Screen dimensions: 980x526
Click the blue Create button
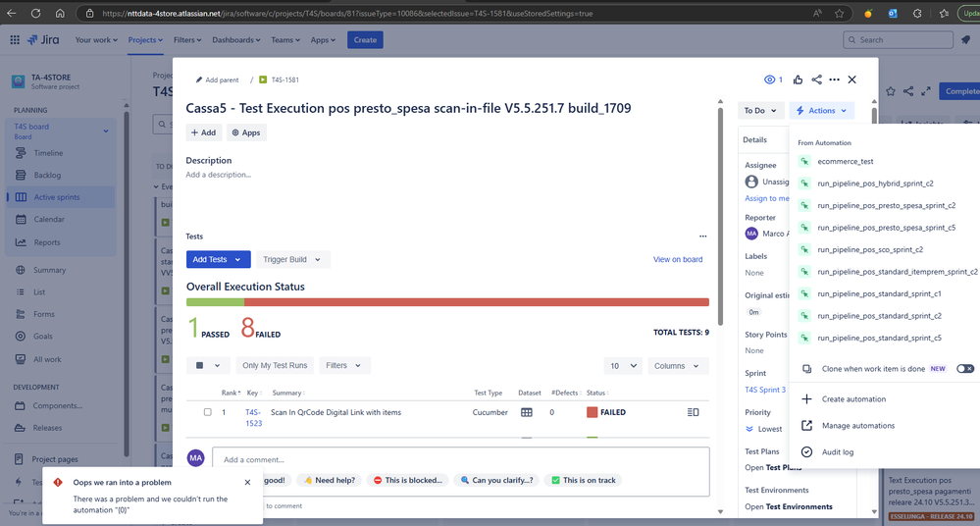(x=365, y=39)
